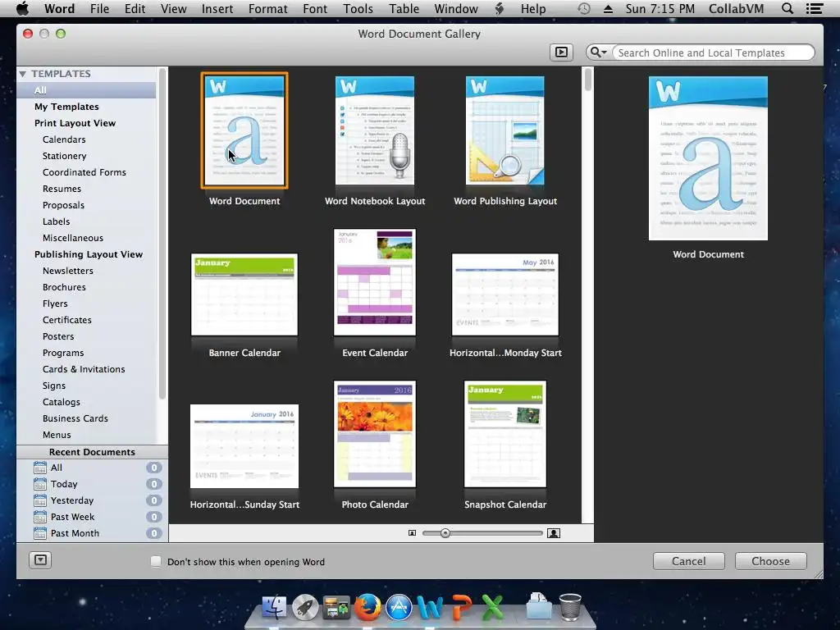Select the Word Publishing Layout template
This screenshot has height=630, width=840.
coord(505,130)
